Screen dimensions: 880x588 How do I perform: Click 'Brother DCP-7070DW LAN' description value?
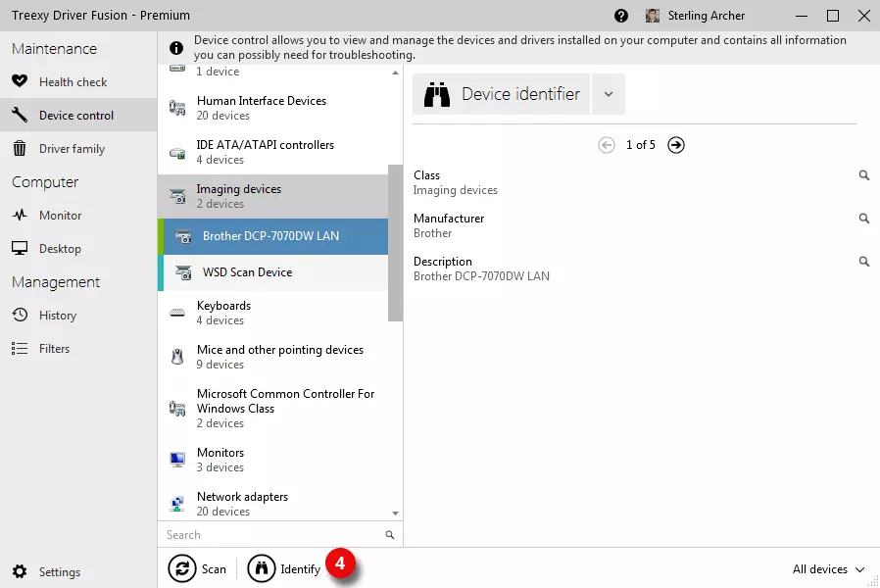coord(481,276)
